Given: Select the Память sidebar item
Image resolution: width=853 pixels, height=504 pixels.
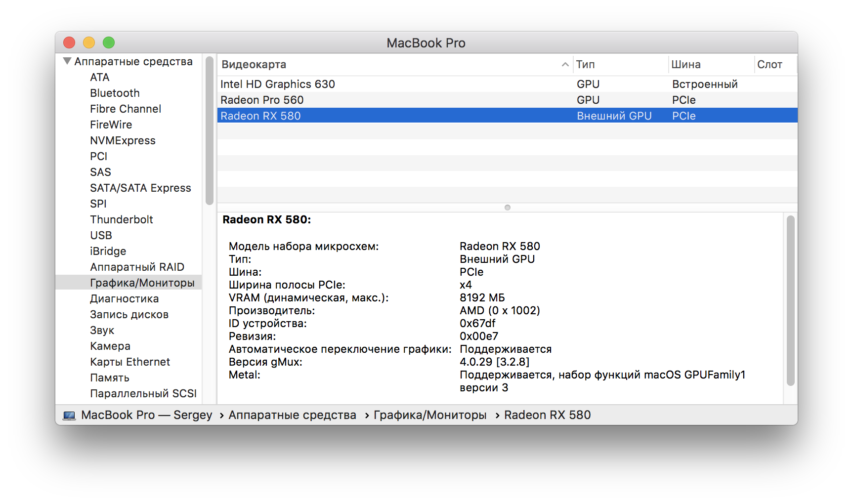Looking at the screenshot, I should [x=110, y=378].
